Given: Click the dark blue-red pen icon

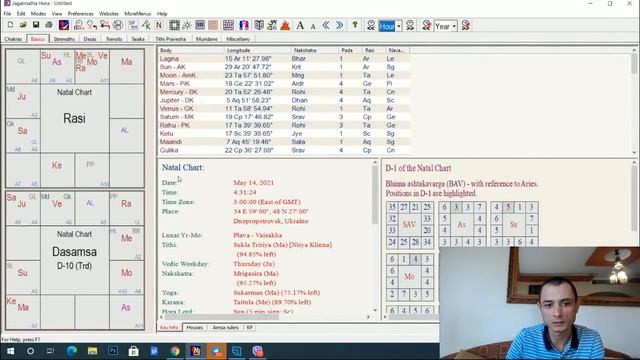Looking at the screenshot, I should click(64, 25).
